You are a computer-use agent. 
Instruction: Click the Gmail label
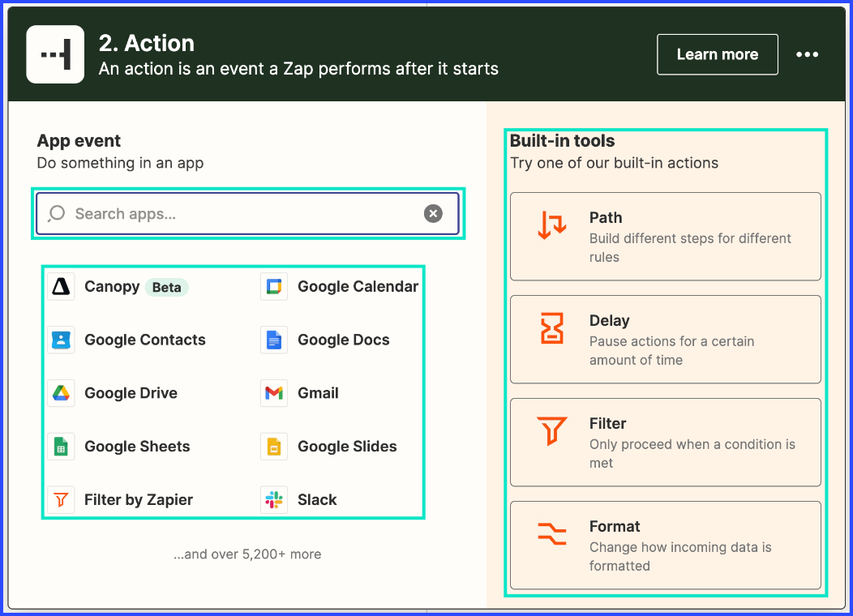(x=318, y=393)
